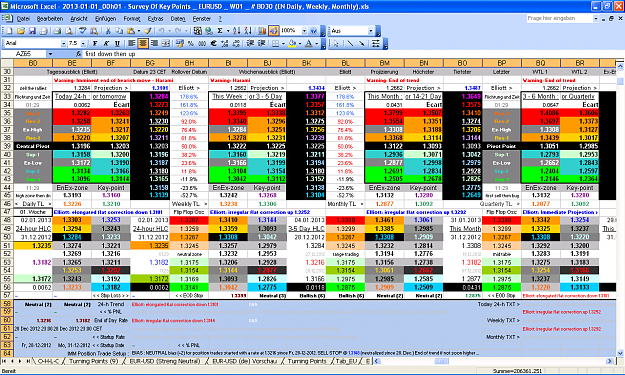Align cell text to the left

pos(132,43)
